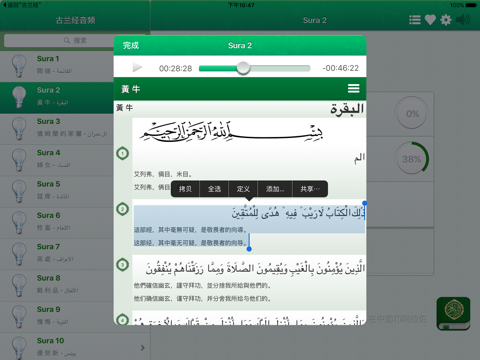Tap the lightbulb icon beside Sura 1
The height and width of the screenshot is (360, 480).
pyautogui.click(x=19, y=66)
